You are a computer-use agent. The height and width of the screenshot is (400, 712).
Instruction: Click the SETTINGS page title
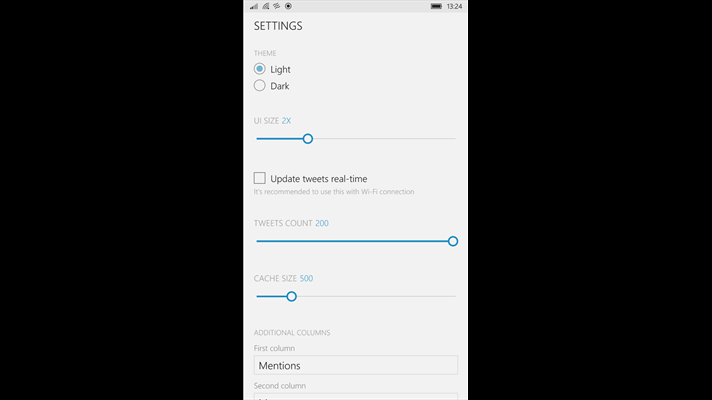coord(278,26)
